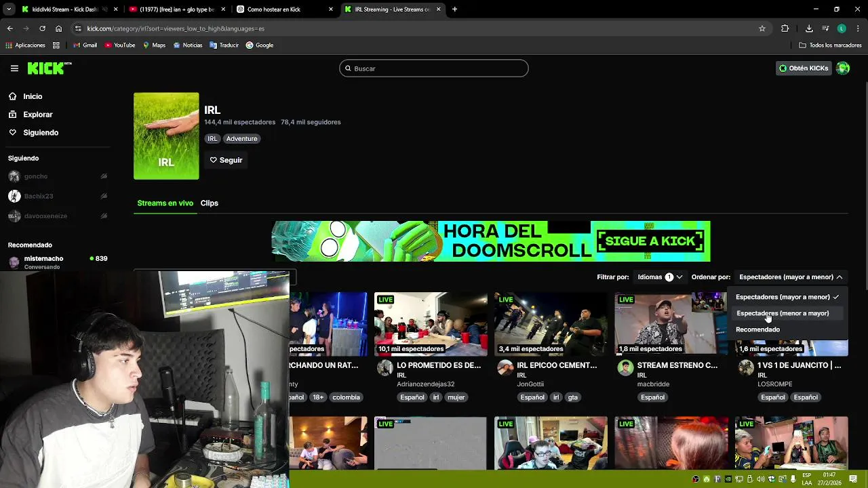Open the LO PROMETIDO ES DE... stream thumbnail
This screenshot has width=868, height=488.
point(431,324)
